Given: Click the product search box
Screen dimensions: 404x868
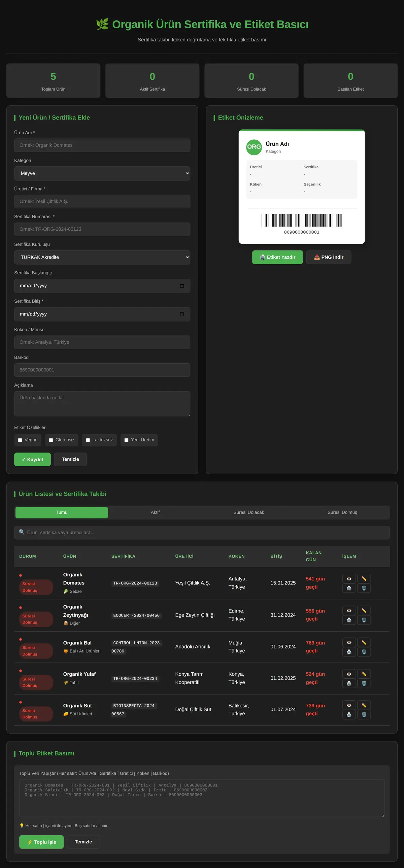Looking at the screenshot, I should pos(202,532).
